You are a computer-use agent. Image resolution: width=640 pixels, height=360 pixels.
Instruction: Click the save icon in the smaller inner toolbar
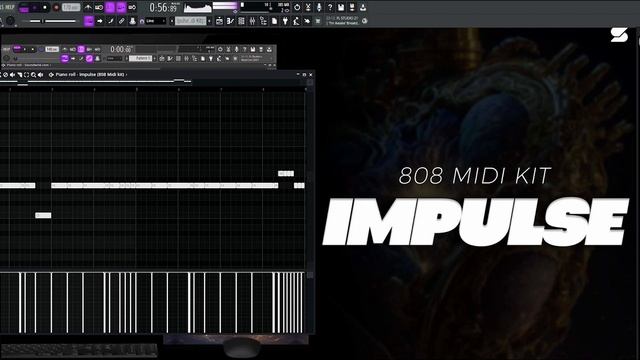coord(253,49)
